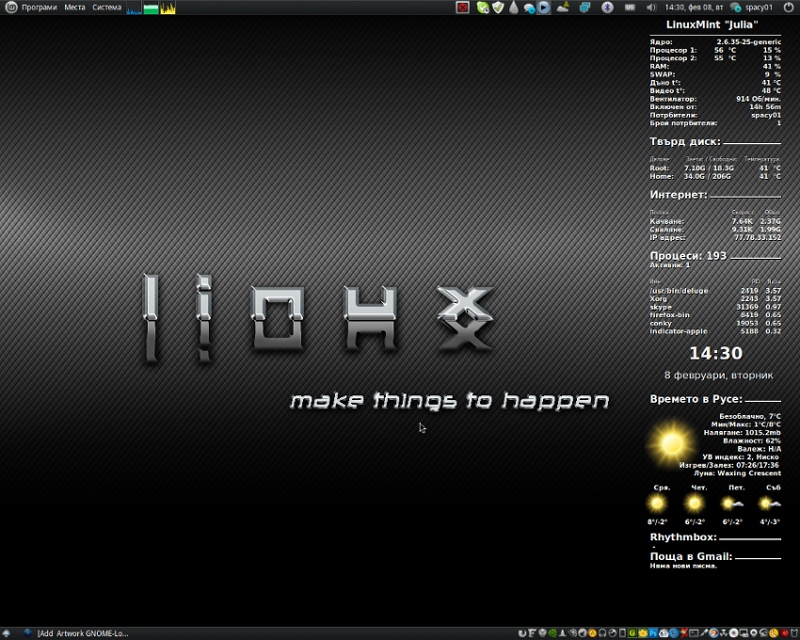This screenshot has height=640, width=800.
Task: Click the Твърд диск heading
Action: 685,141
